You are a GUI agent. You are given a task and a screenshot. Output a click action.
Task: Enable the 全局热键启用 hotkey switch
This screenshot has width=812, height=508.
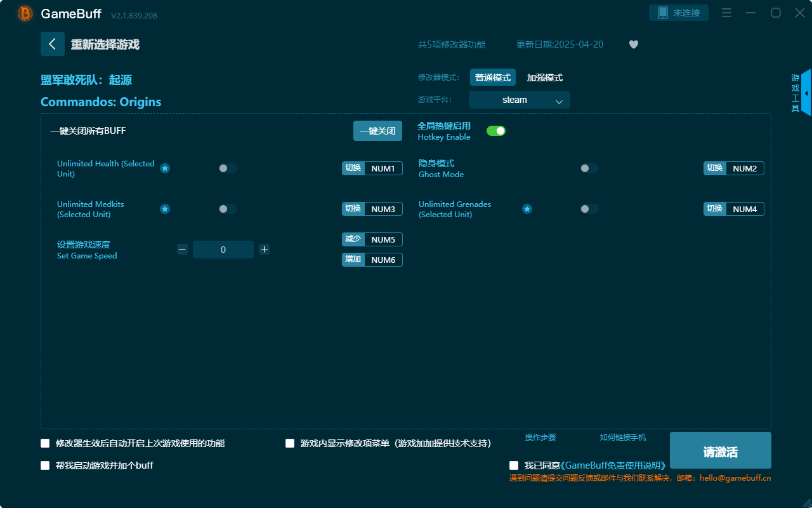click(x=496, y=130)
